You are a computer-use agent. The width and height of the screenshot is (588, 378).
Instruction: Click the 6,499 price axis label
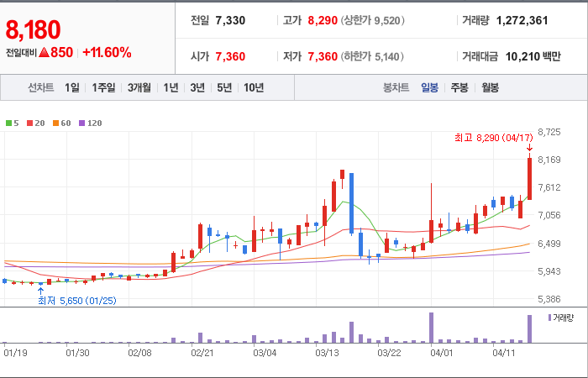(x=549, y=244)
